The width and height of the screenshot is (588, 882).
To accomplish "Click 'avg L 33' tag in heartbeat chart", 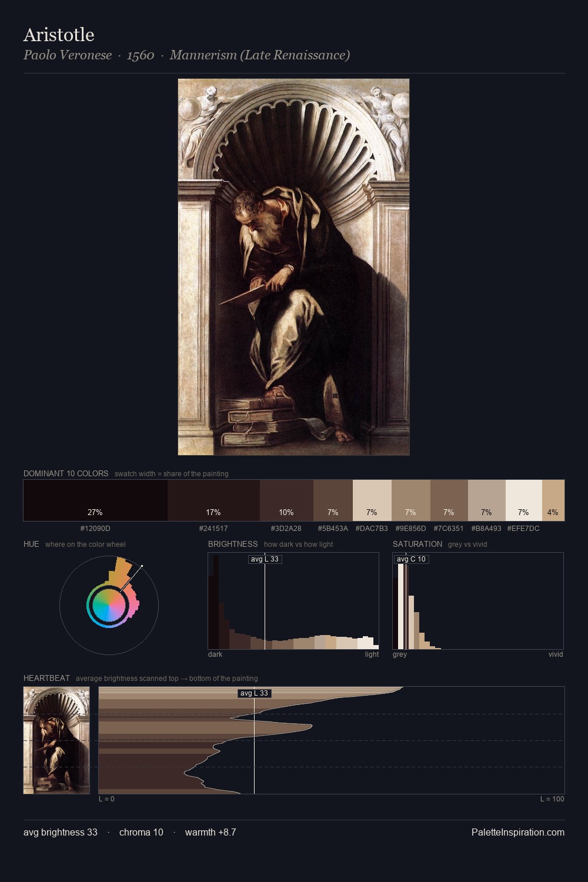I will (x=255, y=693).
